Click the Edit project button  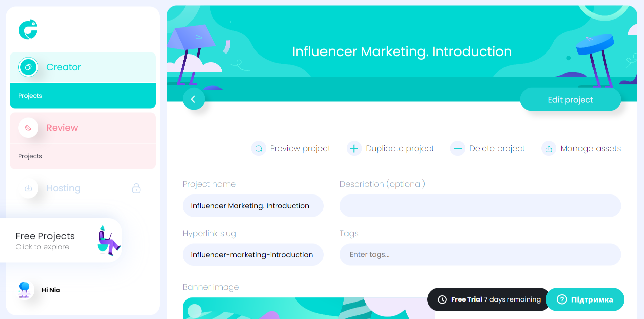[570, 100]
